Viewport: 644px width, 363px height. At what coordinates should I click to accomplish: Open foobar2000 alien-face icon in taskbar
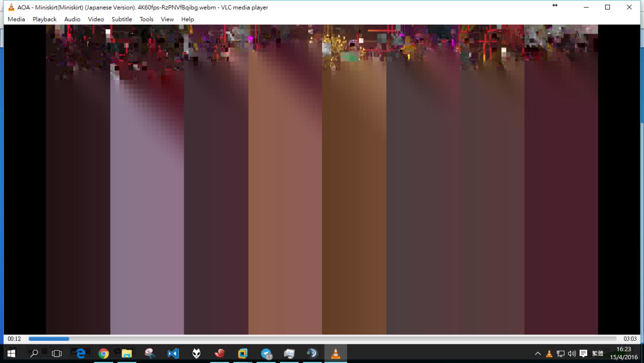(196, 353)
